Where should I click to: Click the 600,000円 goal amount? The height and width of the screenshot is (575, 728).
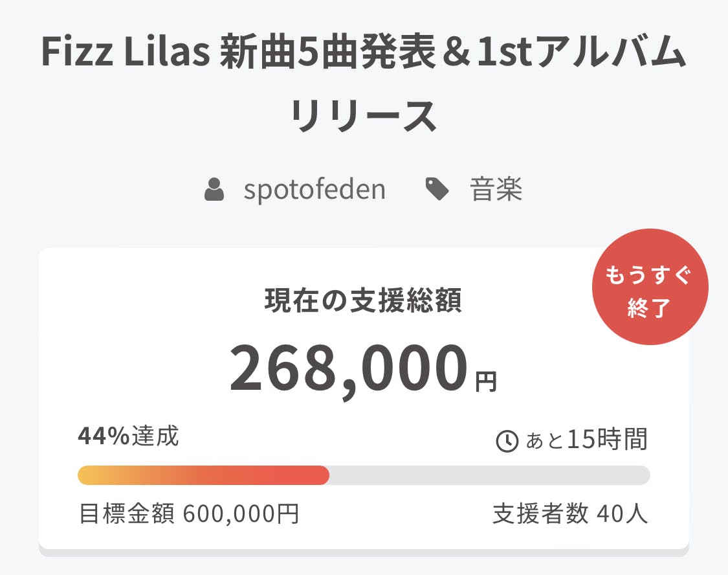pyautogui.click(x=241, y=515)
